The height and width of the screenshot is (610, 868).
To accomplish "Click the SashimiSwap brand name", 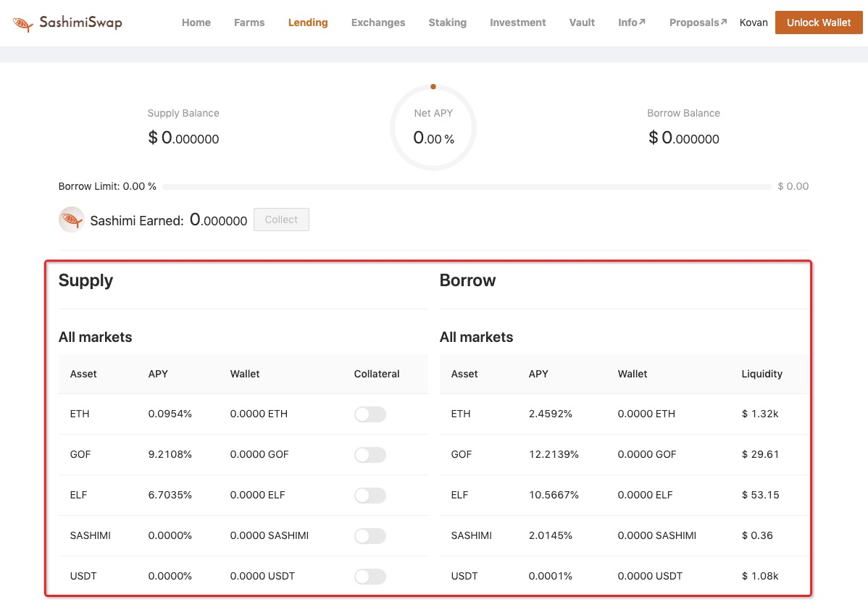I will click(81, 22).
